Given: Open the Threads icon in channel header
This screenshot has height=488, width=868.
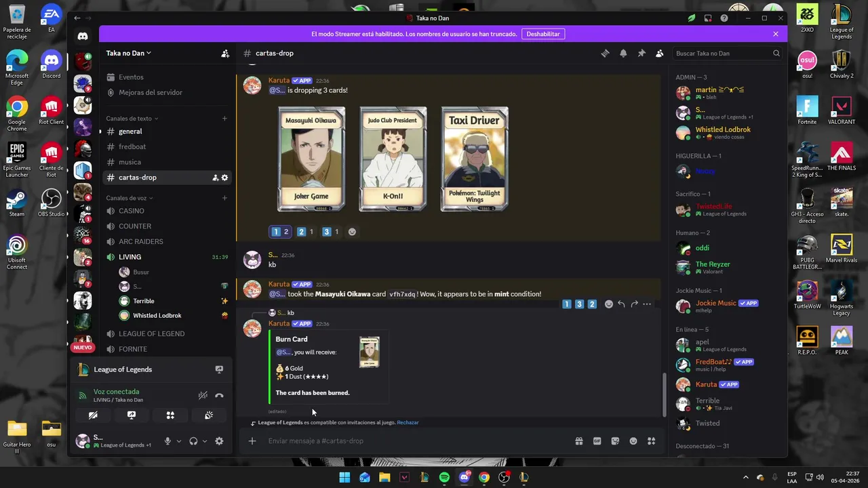Looking at the screenshot, I should pos(605,54).
